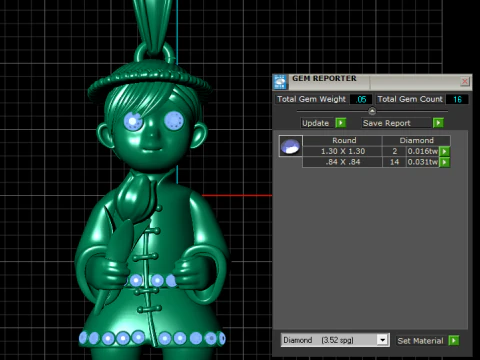The image size is (480, 360).
Task: Click the green arrow beside Set Material
Action: pyautogui.click(x=454, y=341)
